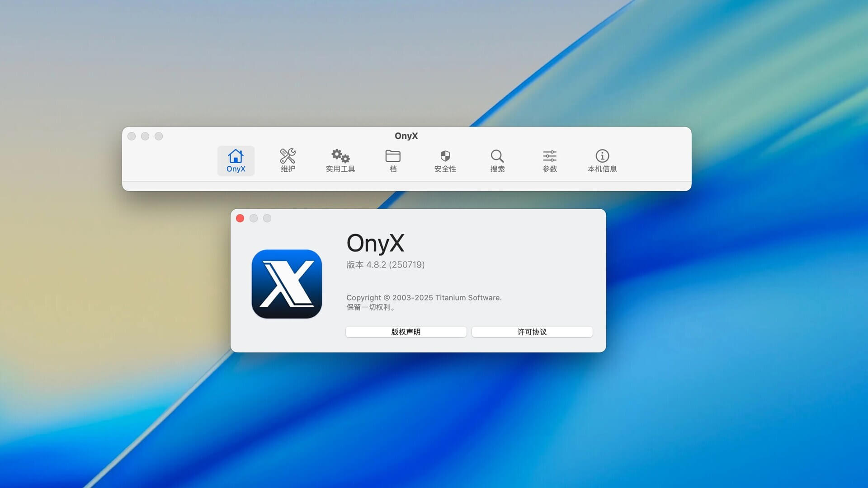Open the 本机信息 info icon
The image size is (868, 488).
click(602, 161)
